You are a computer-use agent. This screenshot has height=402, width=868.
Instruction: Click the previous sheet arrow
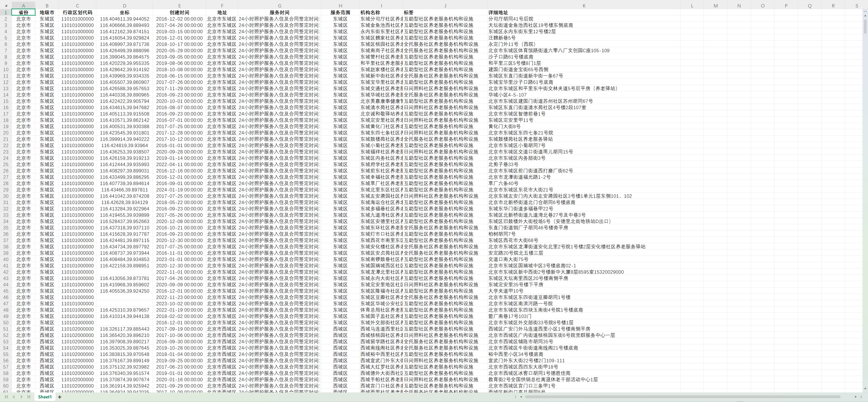click(x=14, y=397)
